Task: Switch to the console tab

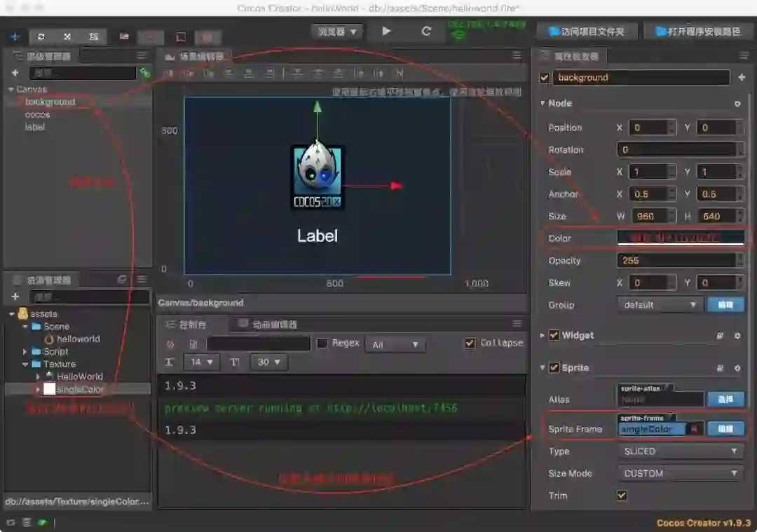Action: point(188,325)
